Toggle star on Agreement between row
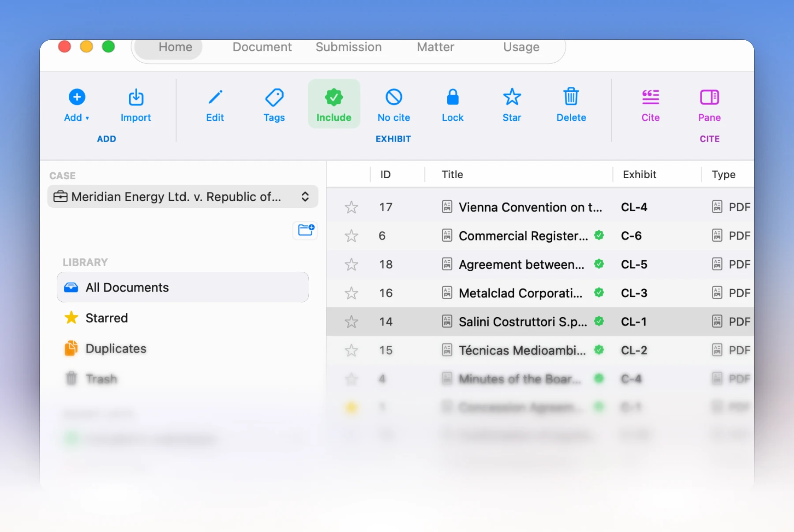 352,264
